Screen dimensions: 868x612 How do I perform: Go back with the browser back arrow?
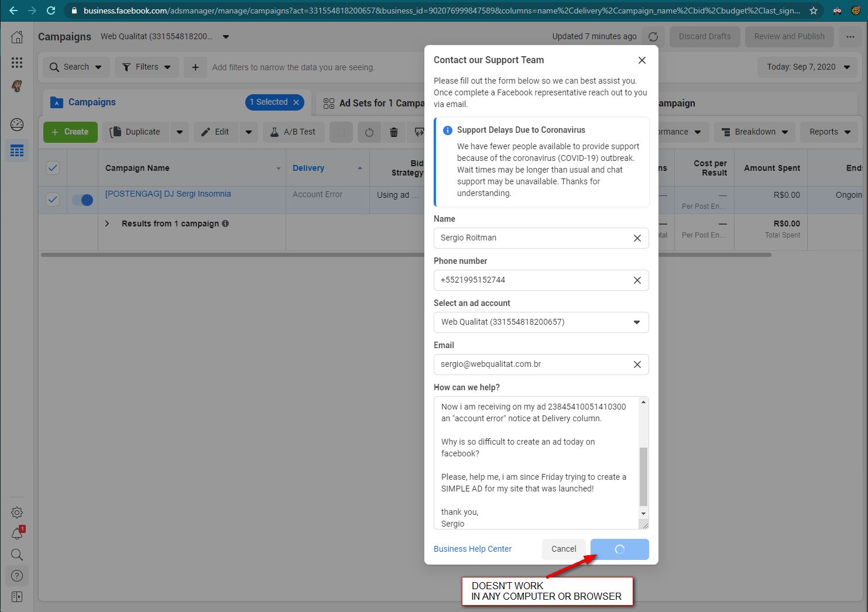[x=13, y=11]
